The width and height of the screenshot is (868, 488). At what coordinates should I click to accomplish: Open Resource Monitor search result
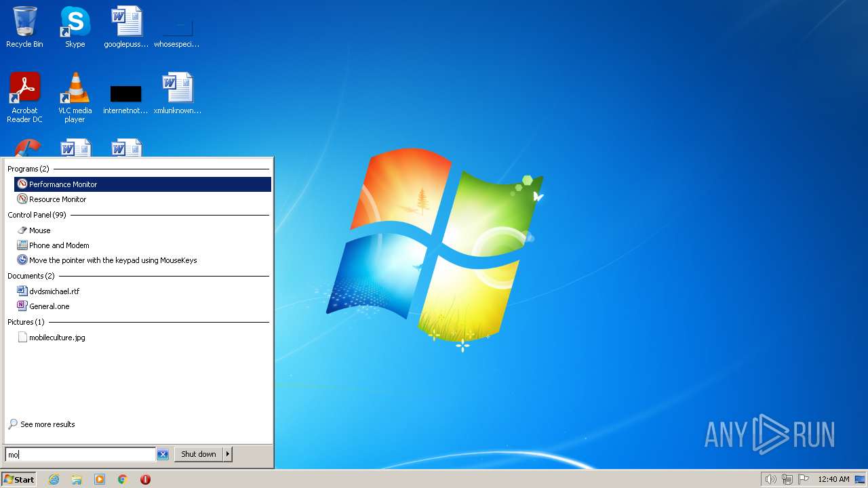click(x=142, y=199)
